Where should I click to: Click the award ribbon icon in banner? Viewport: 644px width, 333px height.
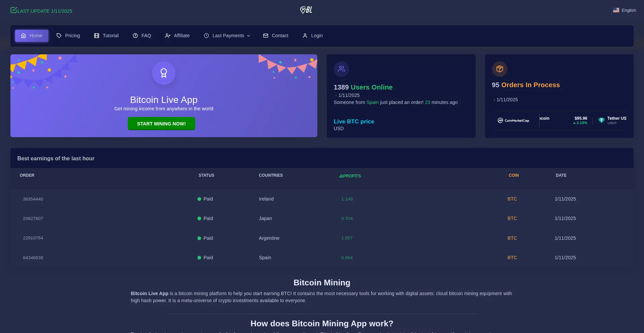[164, 73]
